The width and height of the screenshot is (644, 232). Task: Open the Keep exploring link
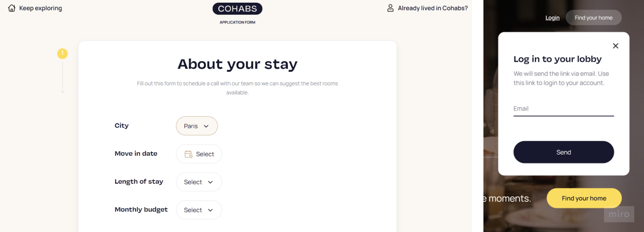point(41,8)
